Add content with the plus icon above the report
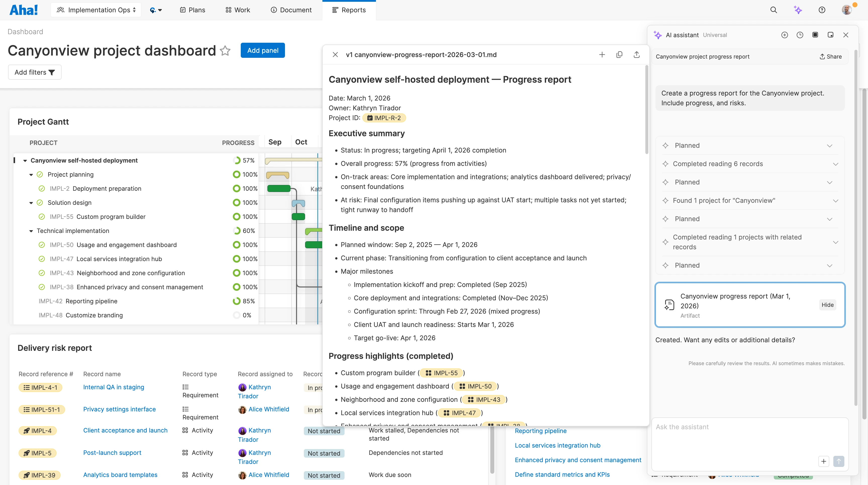The image size is (868, 485). tap(602, 54)
